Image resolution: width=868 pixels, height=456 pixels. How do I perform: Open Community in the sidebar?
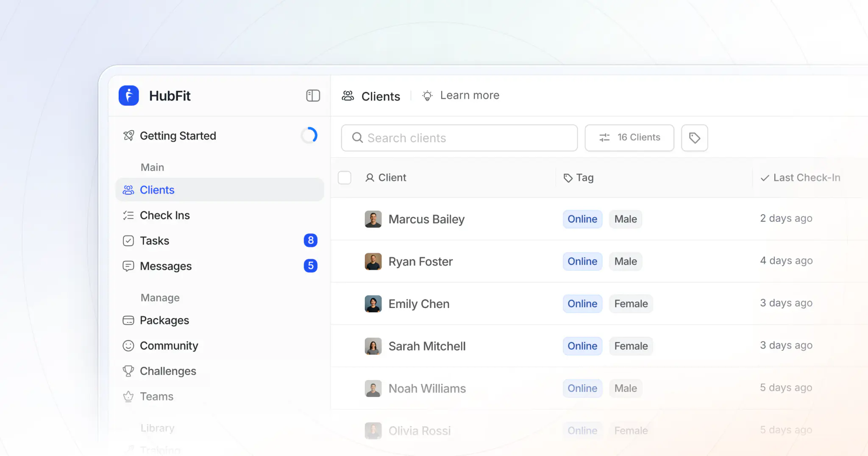[220, 346]
